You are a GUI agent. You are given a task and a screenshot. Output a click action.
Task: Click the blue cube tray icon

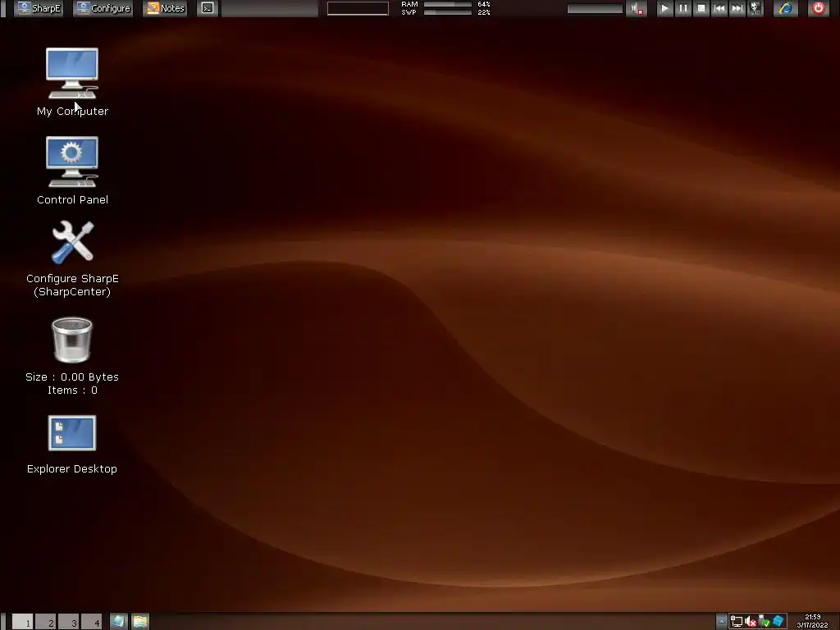[778, 622]
